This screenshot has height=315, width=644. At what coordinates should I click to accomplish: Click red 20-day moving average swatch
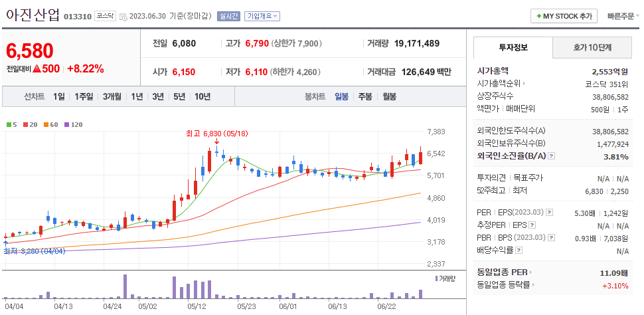click(x=25, y=124)
